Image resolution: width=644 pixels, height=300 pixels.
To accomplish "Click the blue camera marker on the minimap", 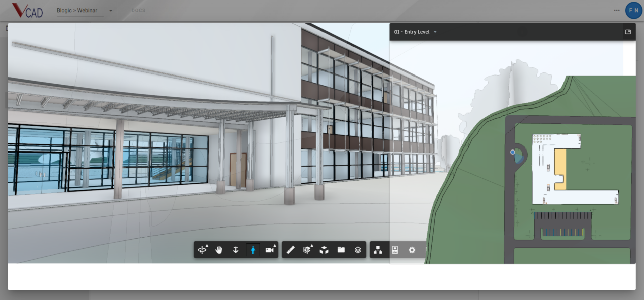I will 512,152.
